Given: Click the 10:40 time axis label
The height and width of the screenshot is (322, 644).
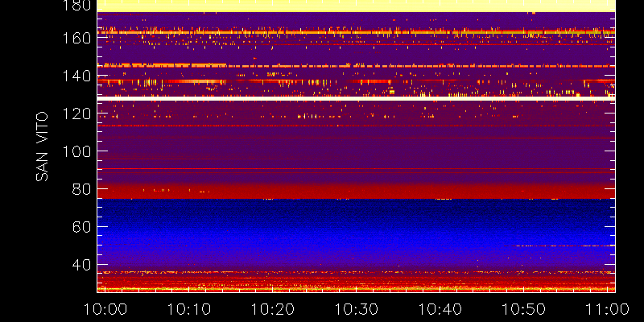Looking at the screenshot, I should click(x=440, y=309).
